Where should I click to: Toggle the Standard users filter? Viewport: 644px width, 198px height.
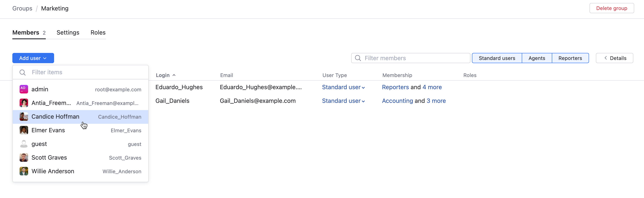tap(496, 58)
